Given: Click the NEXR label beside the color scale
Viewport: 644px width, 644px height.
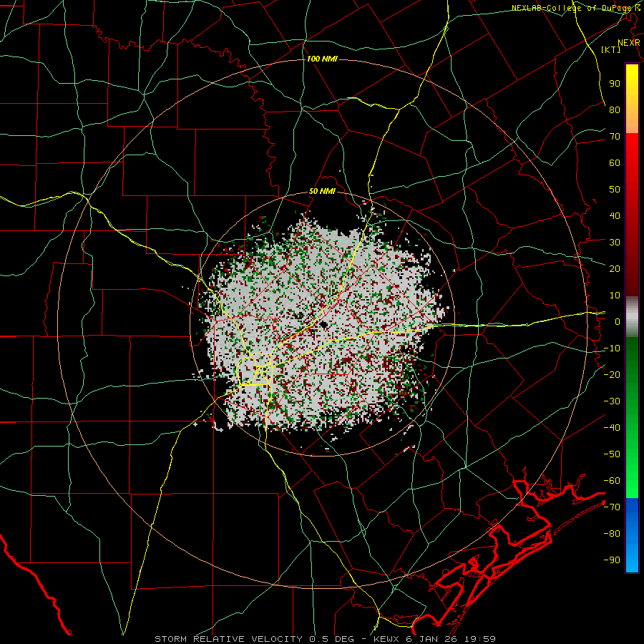Looking at the screenshot, I should 629,43.
